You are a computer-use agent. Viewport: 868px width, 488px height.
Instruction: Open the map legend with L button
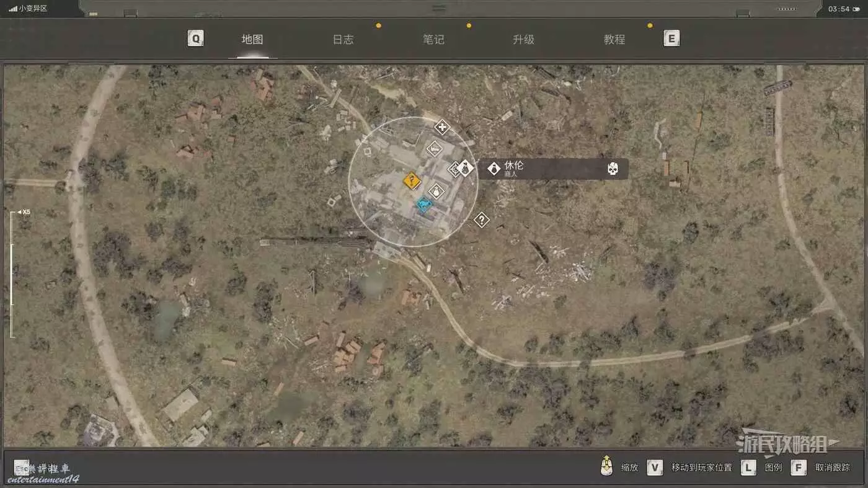(x=748, y=468)
